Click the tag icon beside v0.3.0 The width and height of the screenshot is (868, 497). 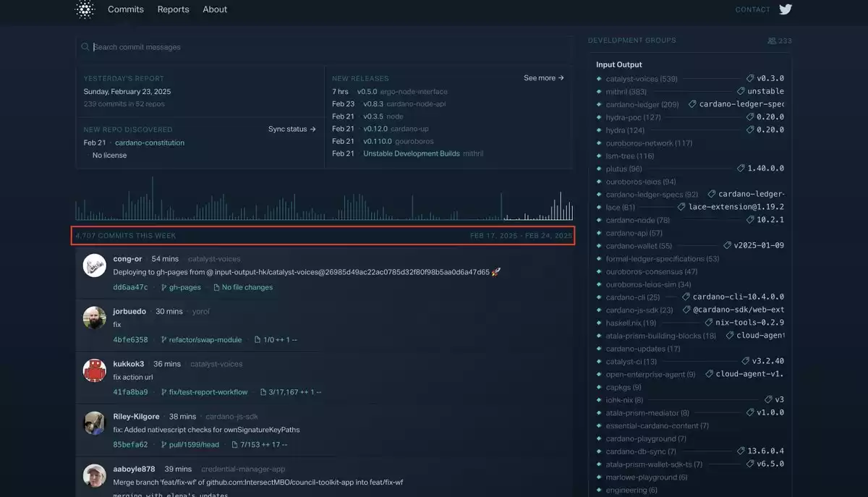(750, 78)
